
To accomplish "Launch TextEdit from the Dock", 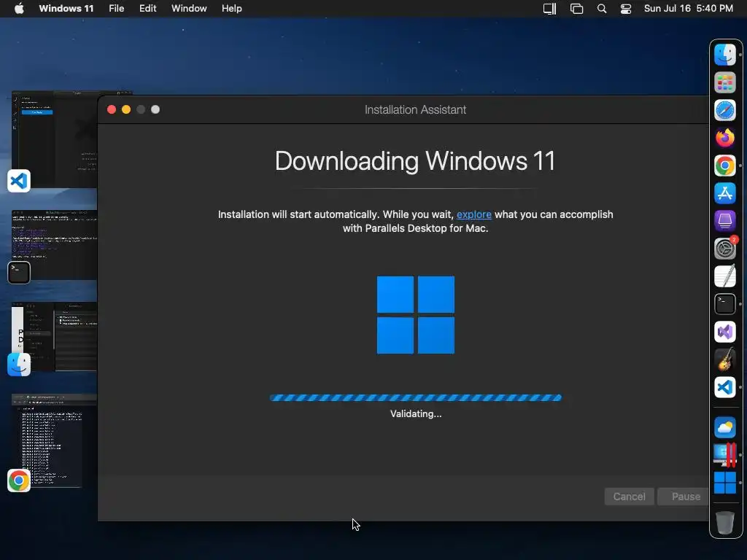I will click(724, 276).
